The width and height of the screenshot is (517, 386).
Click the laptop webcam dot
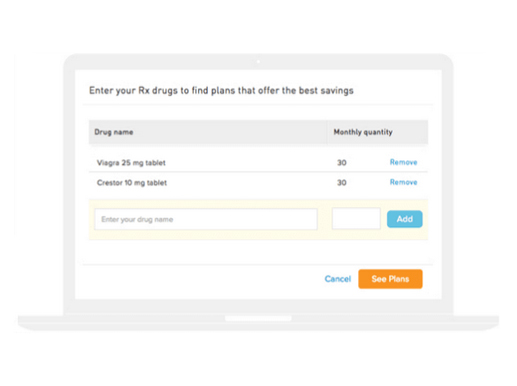tap(258, 61)
